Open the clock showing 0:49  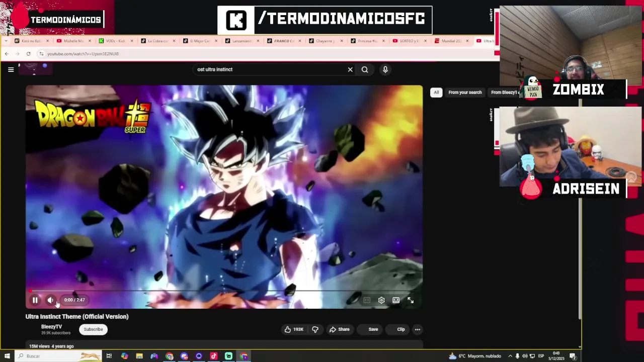click(557, 356)
